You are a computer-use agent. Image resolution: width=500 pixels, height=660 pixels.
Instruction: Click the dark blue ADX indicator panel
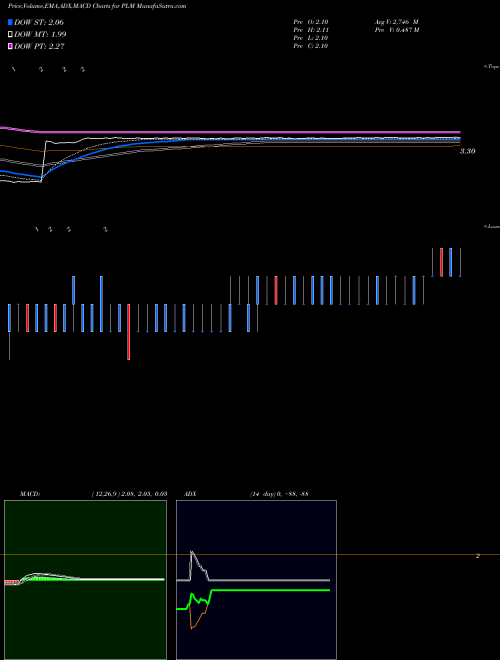[256, 580]
